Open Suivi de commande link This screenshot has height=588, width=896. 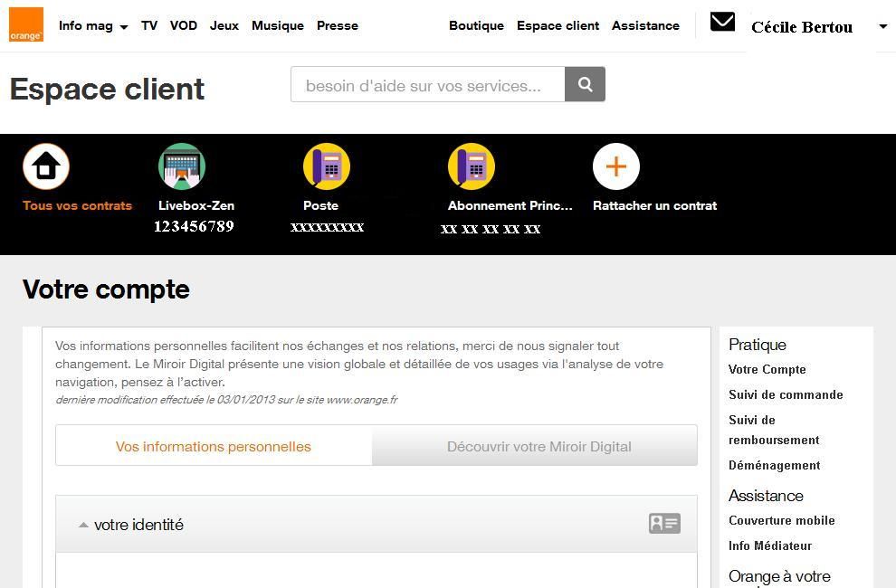786,394
